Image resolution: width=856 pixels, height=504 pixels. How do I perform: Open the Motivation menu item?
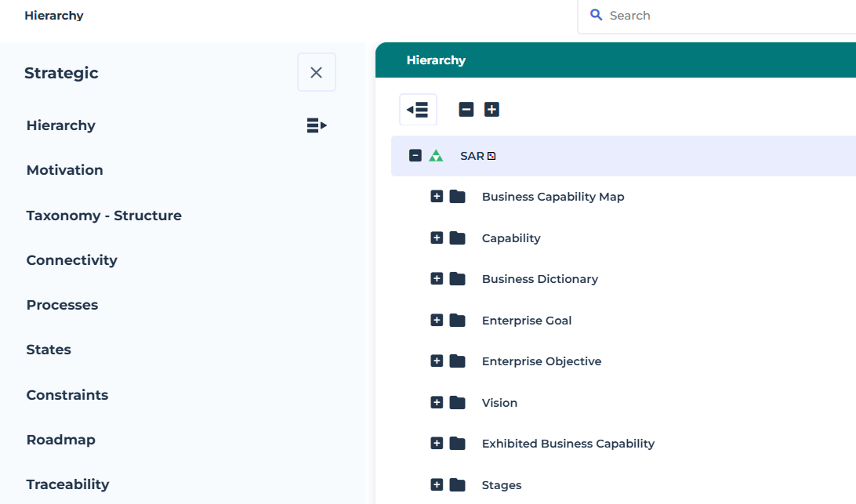(x=64, y=170)
